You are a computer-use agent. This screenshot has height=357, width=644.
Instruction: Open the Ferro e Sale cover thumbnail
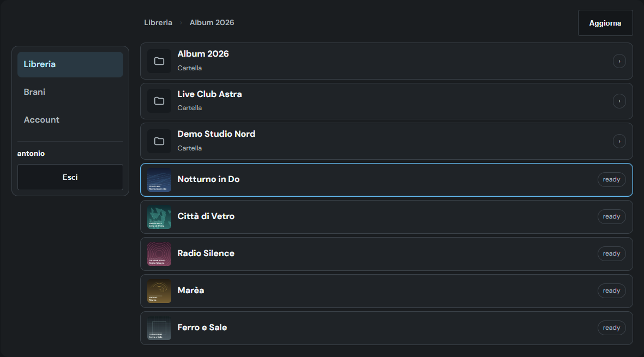coord(159,328)
